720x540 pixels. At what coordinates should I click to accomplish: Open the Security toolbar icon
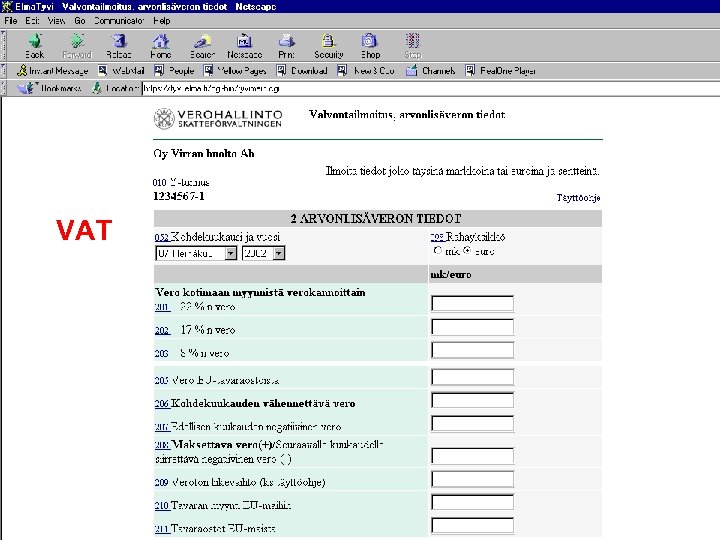[329, 46]
